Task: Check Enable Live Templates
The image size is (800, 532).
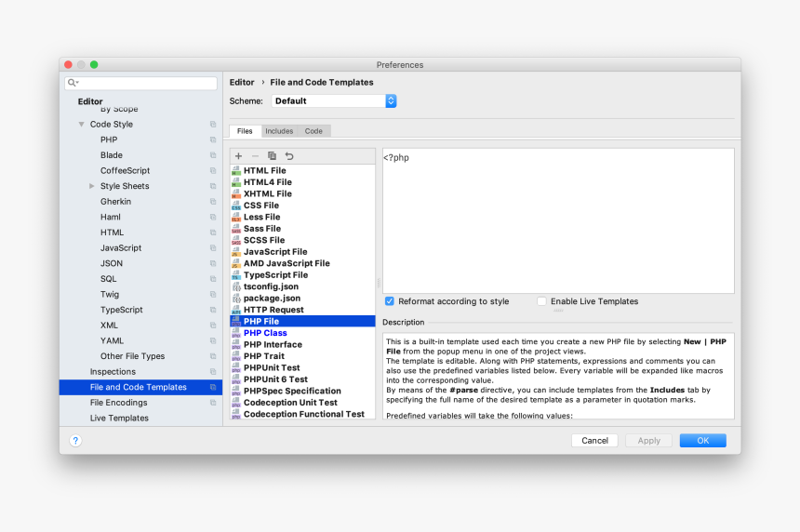Action: click(x=541, y=301)
